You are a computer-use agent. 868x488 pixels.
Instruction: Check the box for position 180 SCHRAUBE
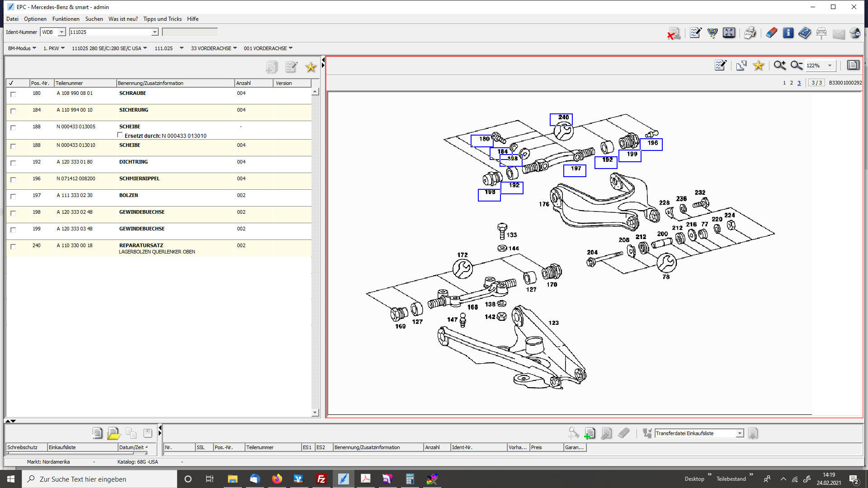tap(13, 94)
